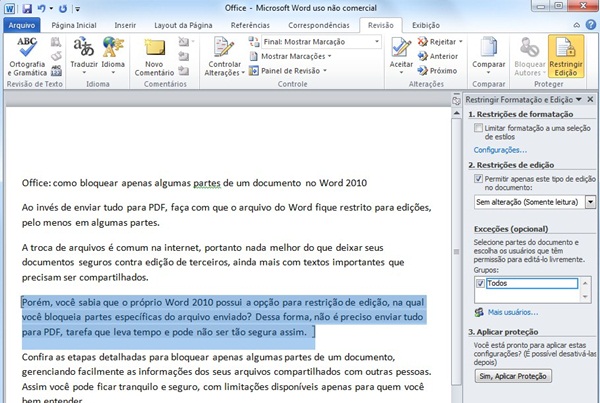Viewport: 600px width, 403px height.
Task: Expand the Controlar Alterações dropdown arrow
Action: click(x=243, y=73)
